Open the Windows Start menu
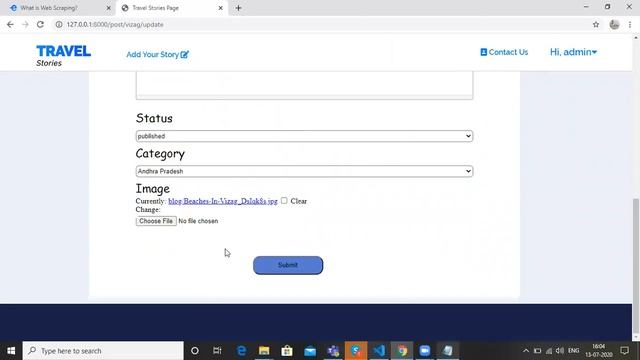The width and height of the screenshot is (640, 360). point(11,351)
